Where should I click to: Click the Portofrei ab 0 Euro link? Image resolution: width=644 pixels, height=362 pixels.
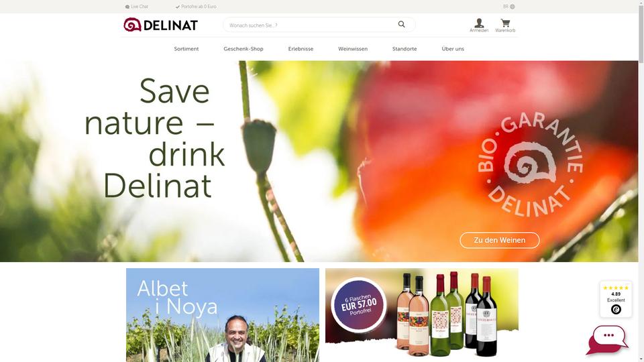click(196, 7)
